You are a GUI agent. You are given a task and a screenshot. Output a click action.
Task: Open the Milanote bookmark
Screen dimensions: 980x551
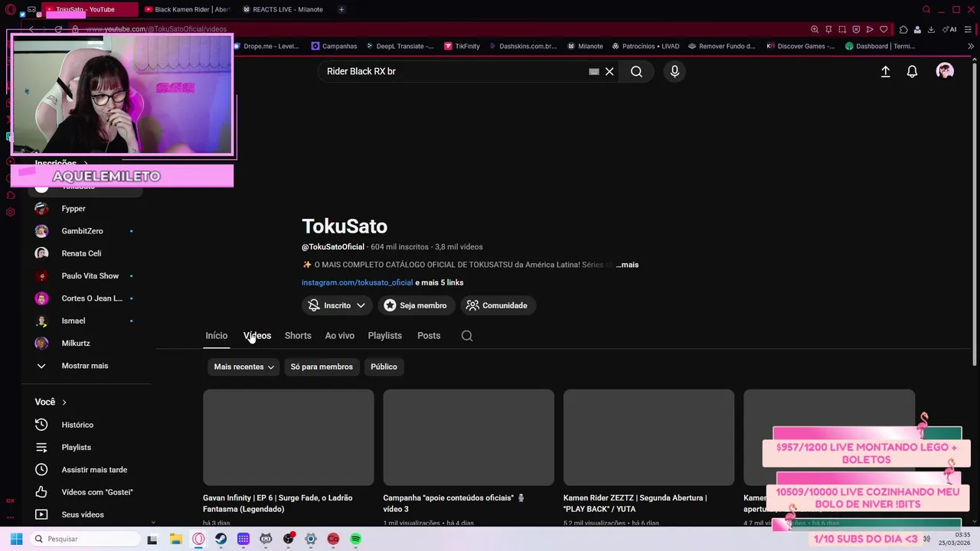(585, 46)
